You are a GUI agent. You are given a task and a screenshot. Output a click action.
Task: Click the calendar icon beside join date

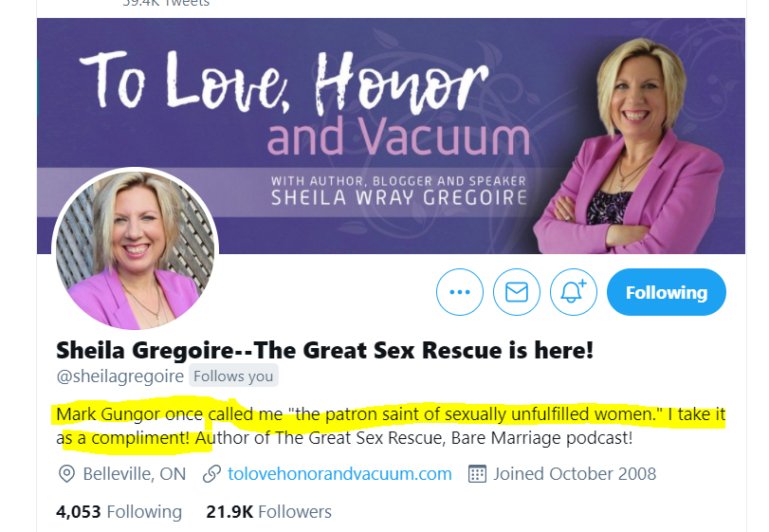click(478, 473)
